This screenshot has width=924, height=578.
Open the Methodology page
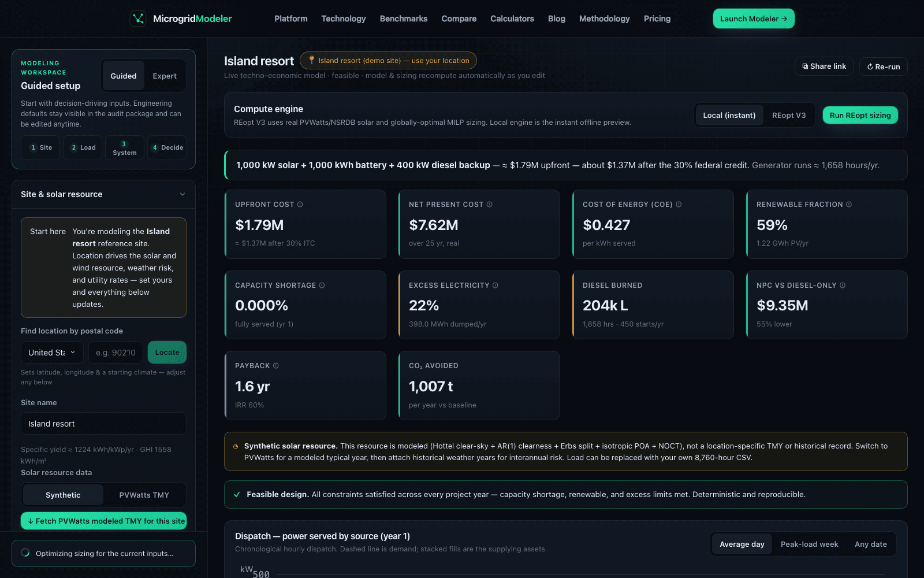click(x=605, y=18)
